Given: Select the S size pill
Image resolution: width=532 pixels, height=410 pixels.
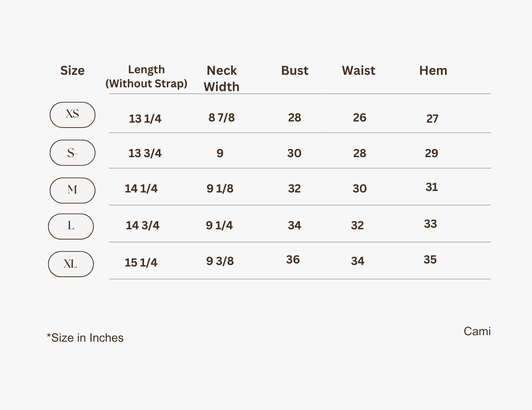Looking at the screenshot, I should tap(73, 153).
